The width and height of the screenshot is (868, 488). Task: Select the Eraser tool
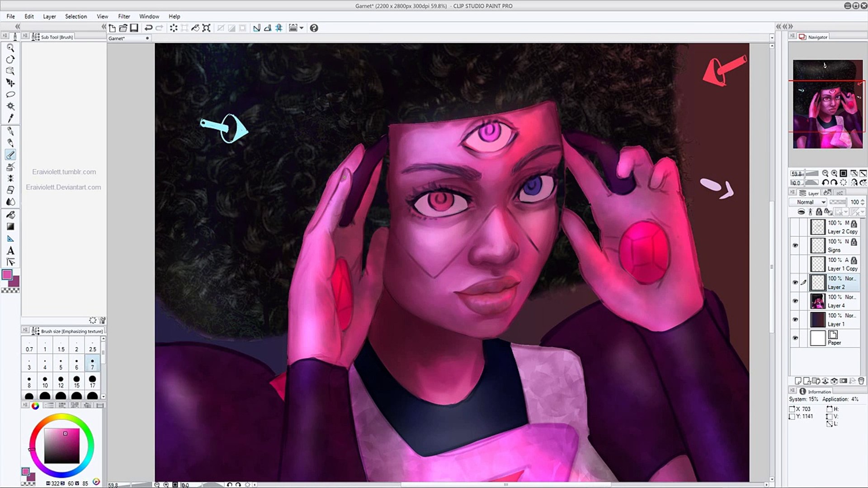tap(10, 190)
